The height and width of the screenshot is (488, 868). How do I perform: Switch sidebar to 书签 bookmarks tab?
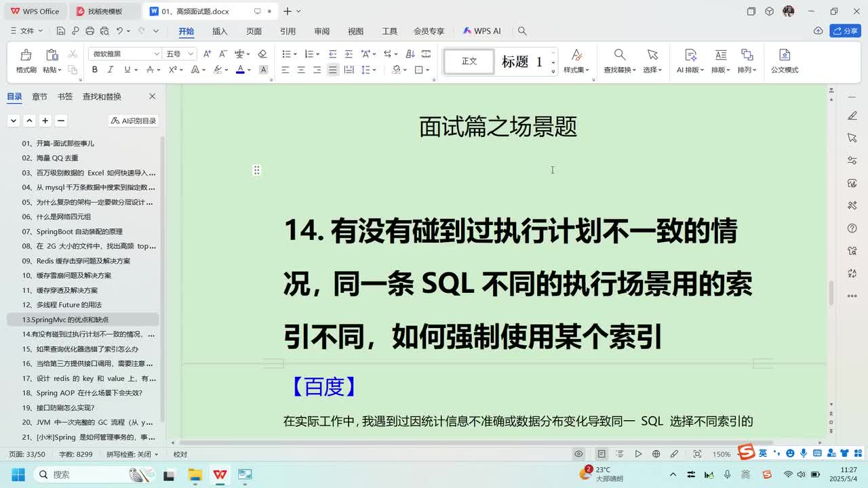65,97
